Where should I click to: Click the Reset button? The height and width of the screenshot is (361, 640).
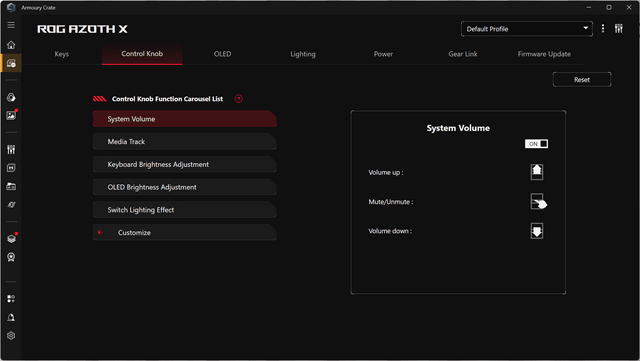click(582, 80)
